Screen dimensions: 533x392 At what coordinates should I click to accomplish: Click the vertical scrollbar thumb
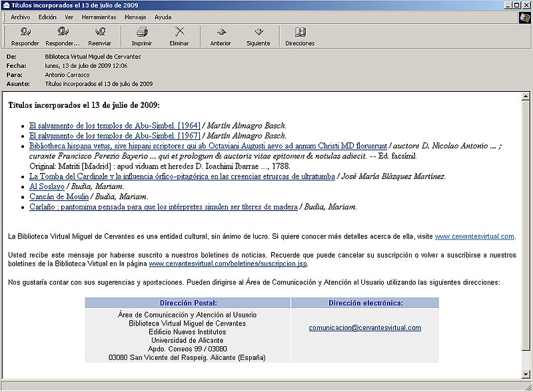pos(526,225)
